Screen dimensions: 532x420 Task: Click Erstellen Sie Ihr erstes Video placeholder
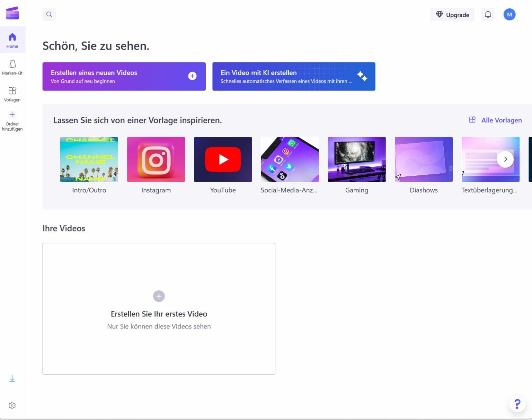tap(159, 309)
